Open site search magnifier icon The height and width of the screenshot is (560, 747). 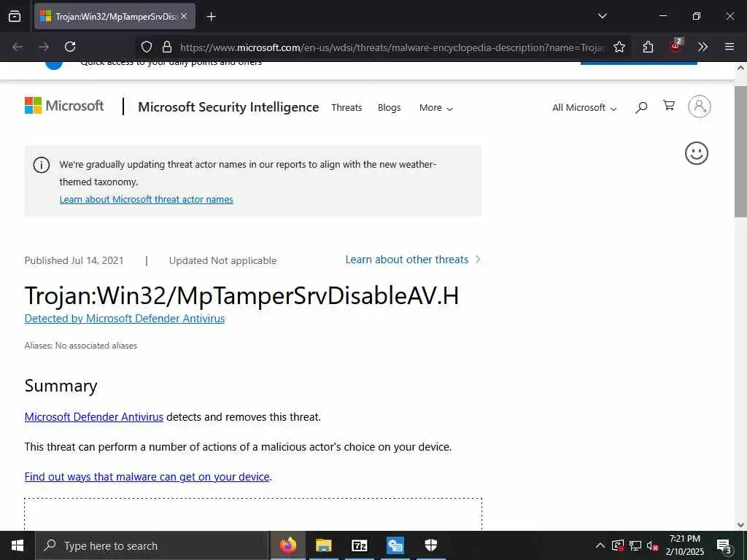point(641,106)
